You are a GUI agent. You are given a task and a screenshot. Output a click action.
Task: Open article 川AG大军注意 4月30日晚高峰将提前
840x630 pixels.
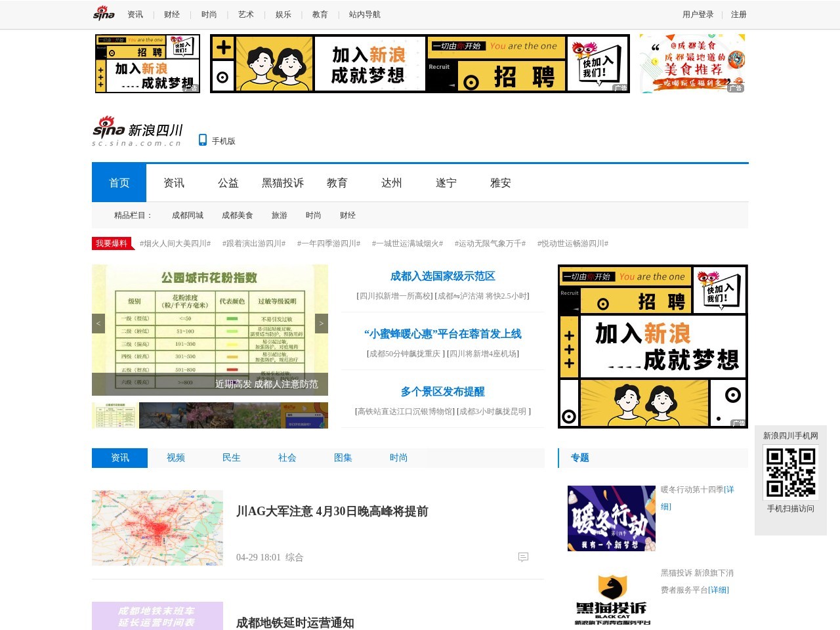332,511
